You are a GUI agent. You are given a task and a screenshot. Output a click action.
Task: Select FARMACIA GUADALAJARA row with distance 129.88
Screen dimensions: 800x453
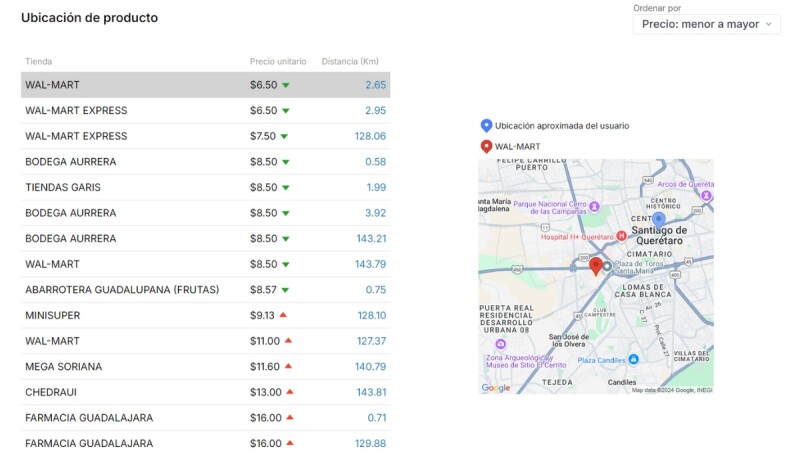pos(206,442)
